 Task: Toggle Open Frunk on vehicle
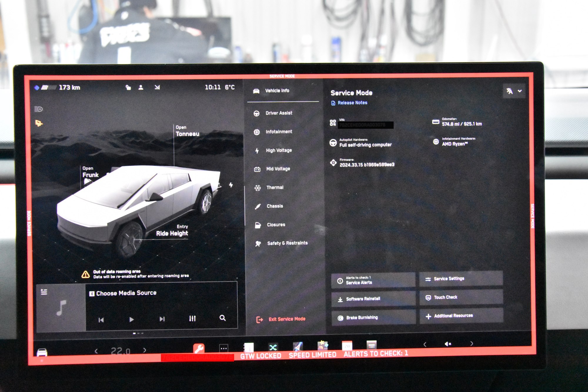[x=90, y=172]
